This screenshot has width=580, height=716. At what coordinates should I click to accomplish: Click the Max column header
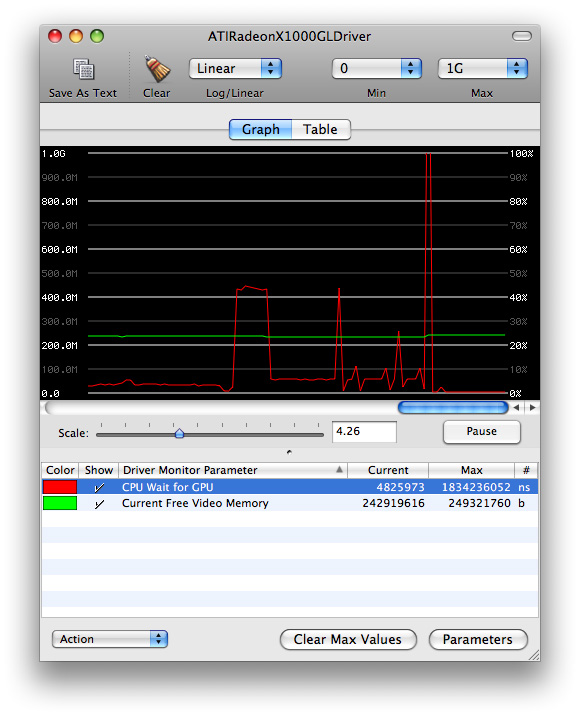[x=471, y=470]
